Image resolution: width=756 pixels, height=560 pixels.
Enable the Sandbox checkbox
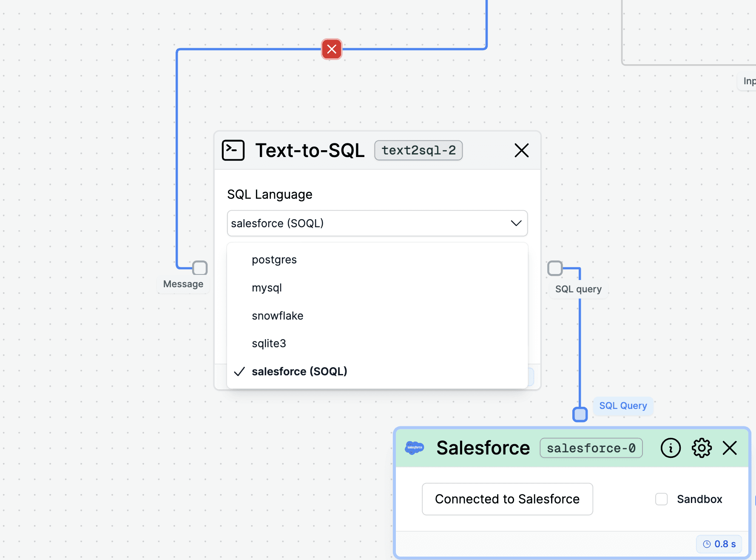click(x=661, y=499)
